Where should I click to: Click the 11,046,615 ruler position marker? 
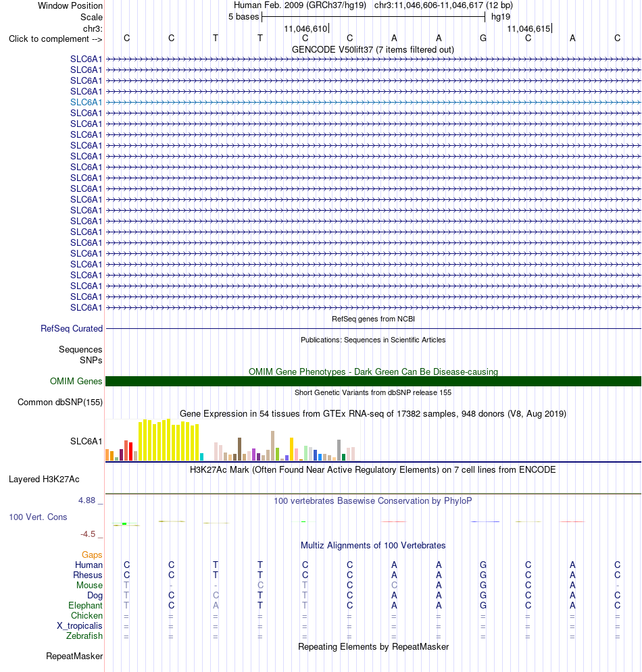click(x=528, y=29)
